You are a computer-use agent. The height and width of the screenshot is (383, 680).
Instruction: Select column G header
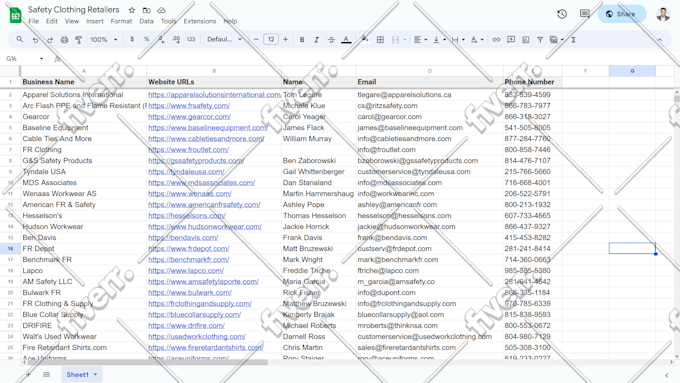[x=632, y=71]
